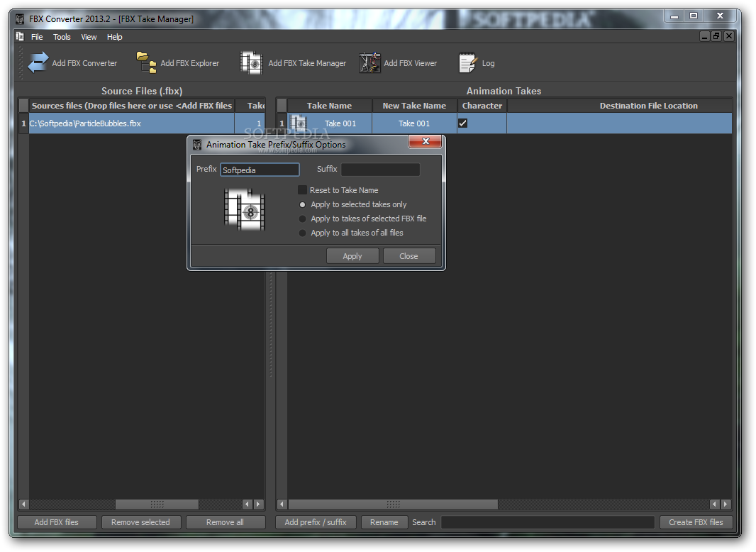This screenshot has width=756, height=552.
Task: Click left scroll arrow in source files list
Action: pyautogui.click(x=23, y=504)
